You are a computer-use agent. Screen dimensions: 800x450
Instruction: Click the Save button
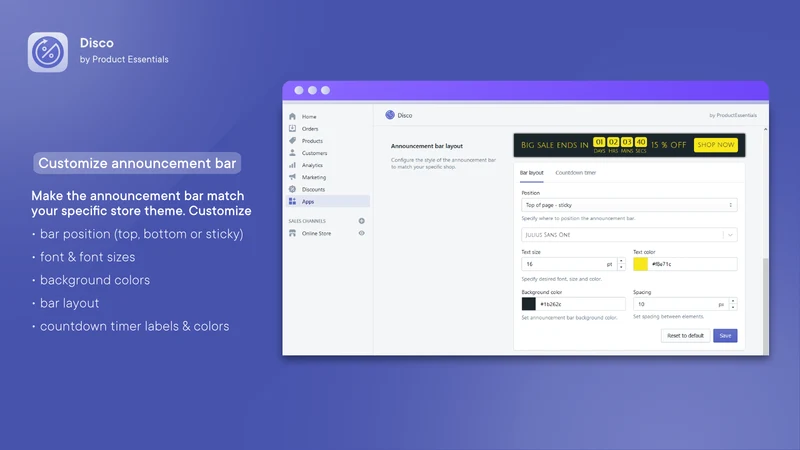725,336
